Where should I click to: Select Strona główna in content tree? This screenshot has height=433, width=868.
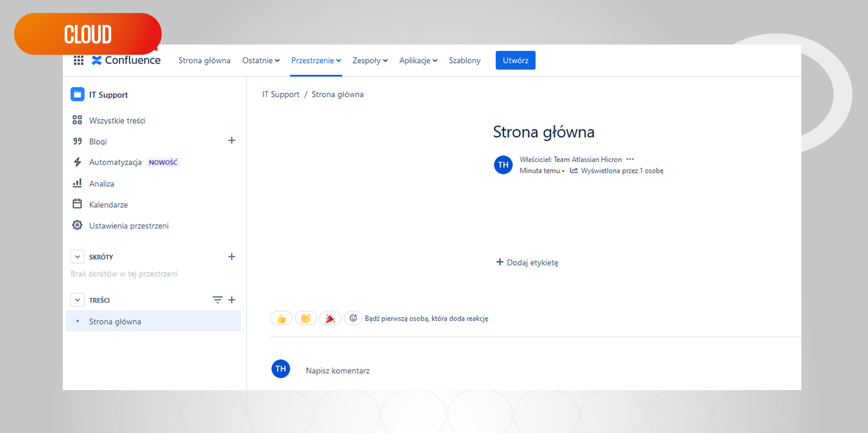(x=154, y=321)
